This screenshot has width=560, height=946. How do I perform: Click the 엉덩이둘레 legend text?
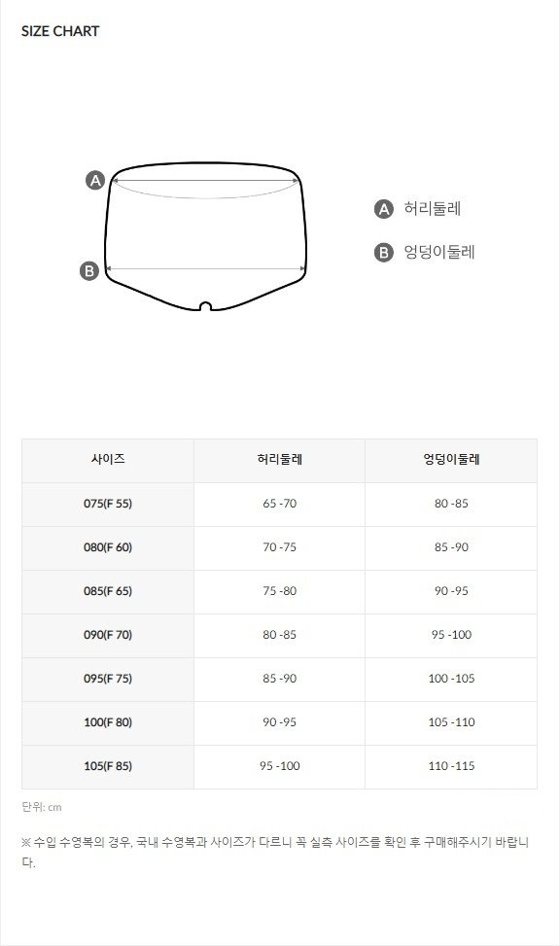point(439,252)
